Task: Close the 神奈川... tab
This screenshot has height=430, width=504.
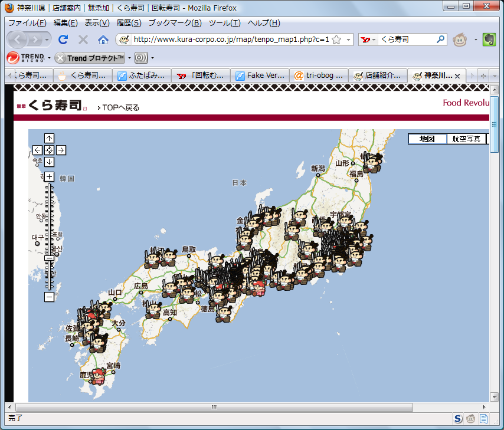Action: (457, 76)
